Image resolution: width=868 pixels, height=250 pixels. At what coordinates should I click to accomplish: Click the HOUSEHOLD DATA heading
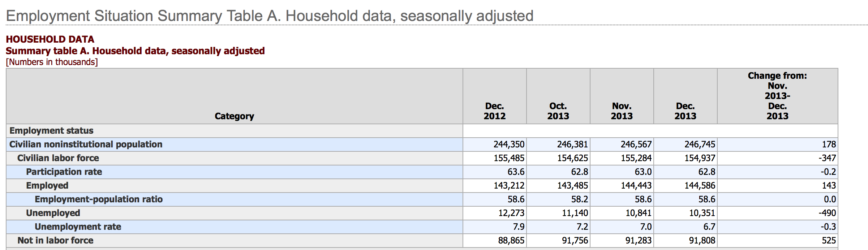[x=50, y=39]
